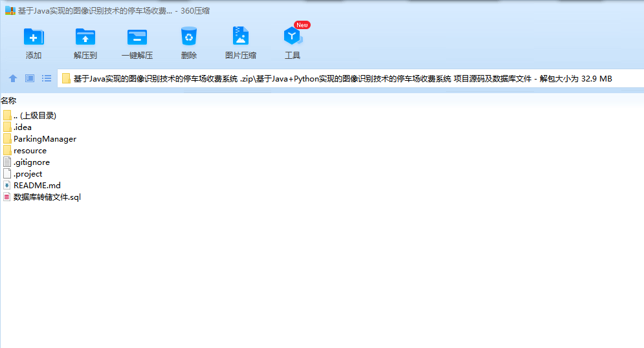Select the '.. (上级目录)' row text
Screen dimensions: 644x348
(34, 116)
